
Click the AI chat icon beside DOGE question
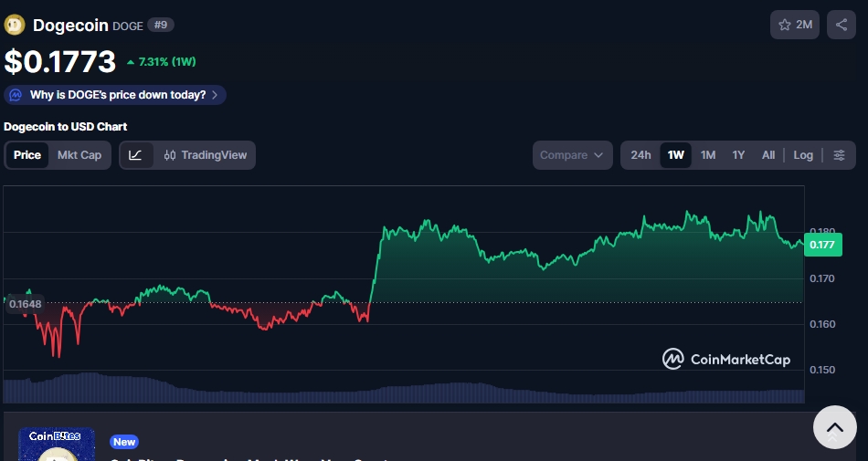click(x=16, y=95)
